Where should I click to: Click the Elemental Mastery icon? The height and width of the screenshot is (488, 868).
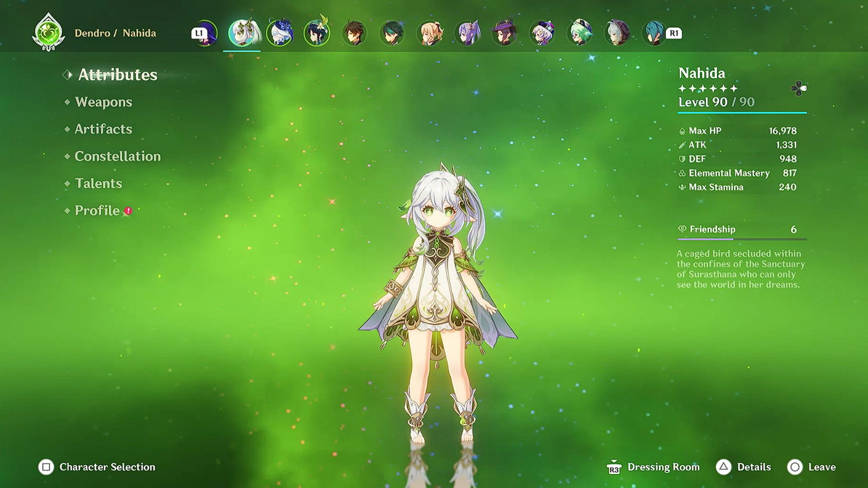pos(682,173)
